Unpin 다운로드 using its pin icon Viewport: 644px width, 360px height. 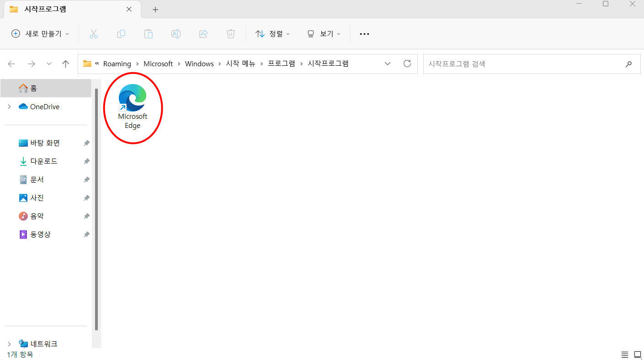click(x=86, y=161)
